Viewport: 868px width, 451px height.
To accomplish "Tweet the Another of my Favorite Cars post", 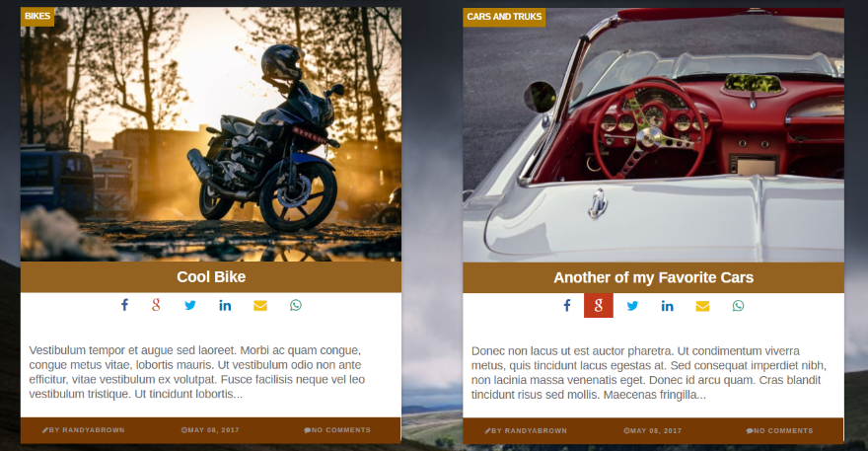I will tap(632, 306).
